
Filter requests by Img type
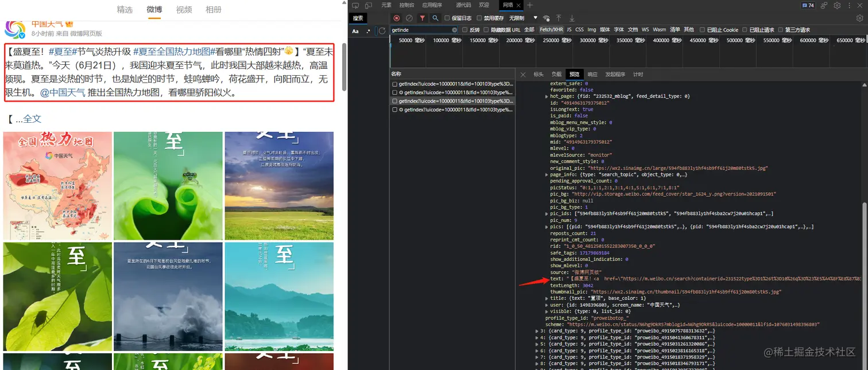pyautogui.click(x=592, y=30)
